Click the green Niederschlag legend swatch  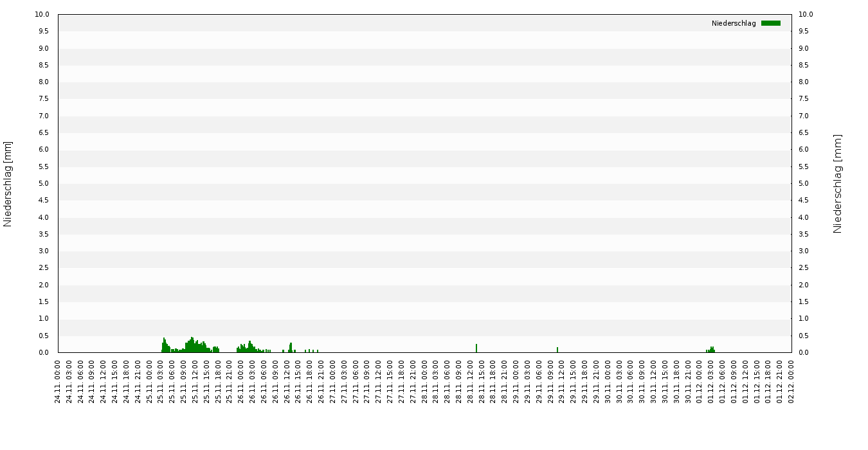(x=770, y=23)
